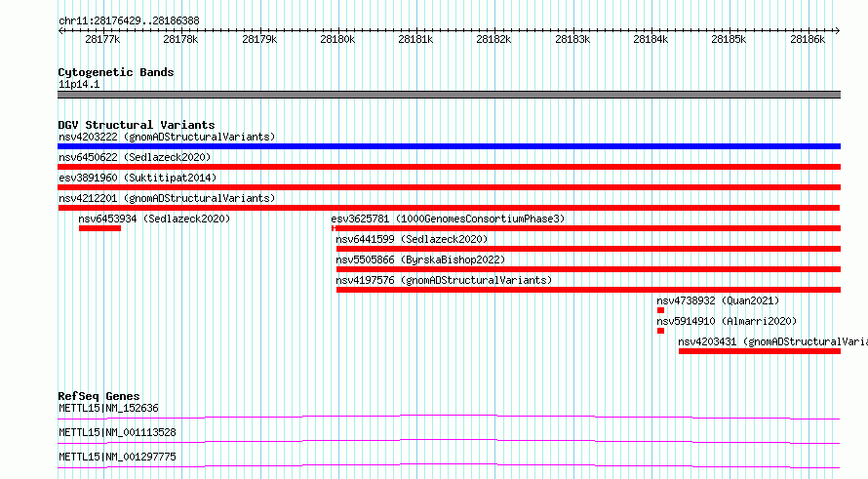The height and width of the screenshot is (479, 868).
Task: Click the Cytogenetic Bands track title
Action: click(116, 72)
